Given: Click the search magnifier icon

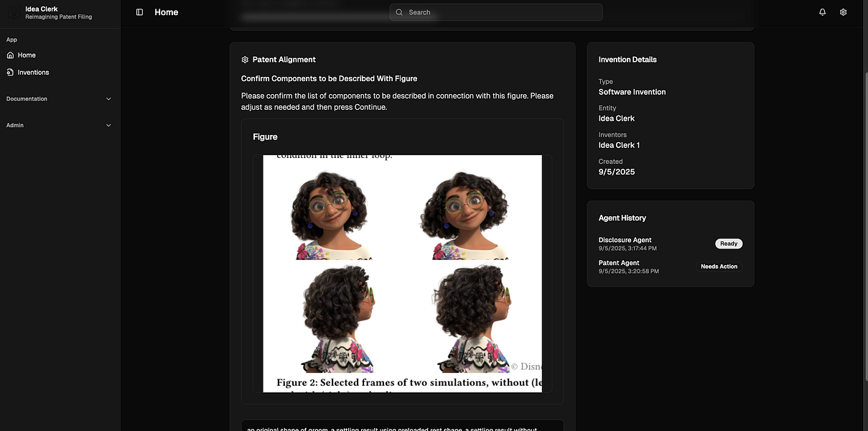Looking at the screenshot, I should pos(399,12).
